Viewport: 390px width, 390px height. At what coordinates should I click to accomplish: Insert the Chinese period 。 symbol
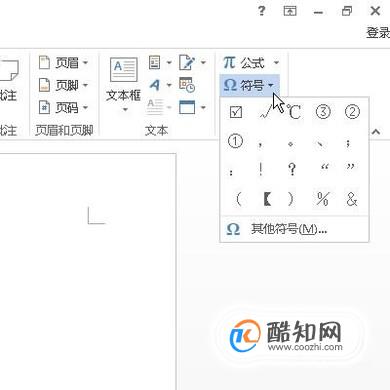pos(290,144)
